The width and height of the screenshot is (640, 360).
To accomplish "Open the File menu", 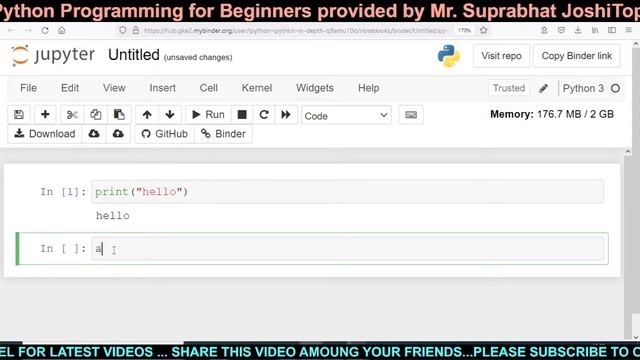I will 28,88.
